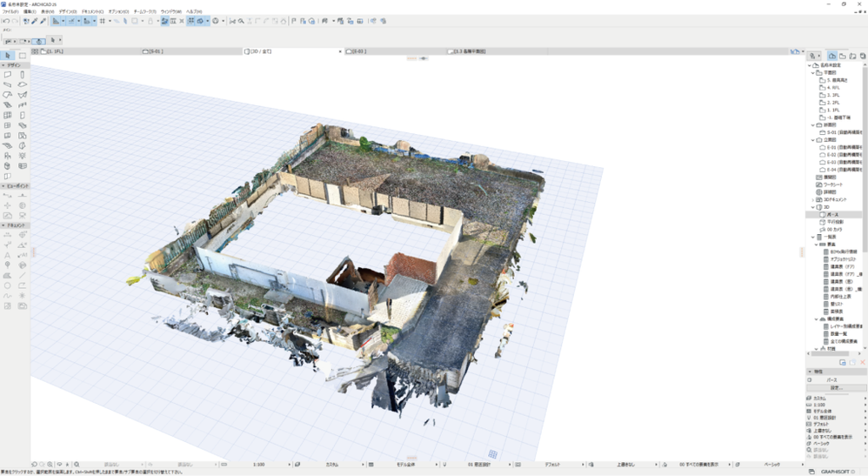Image resolution: width=868 pixels, height=476 pixels.
Task: Open the 1:100 scale dropdown in status bar
Action: click(259, 465)
